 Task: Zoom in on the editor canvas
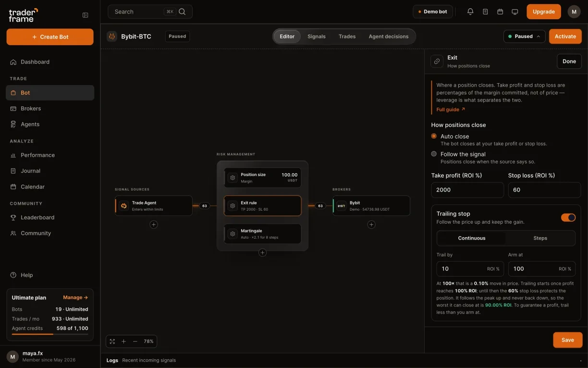[123, 342]
